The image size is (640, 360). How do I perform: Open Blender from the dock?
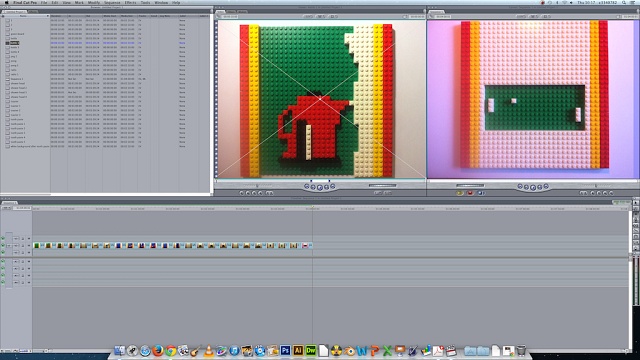(349, 351)
